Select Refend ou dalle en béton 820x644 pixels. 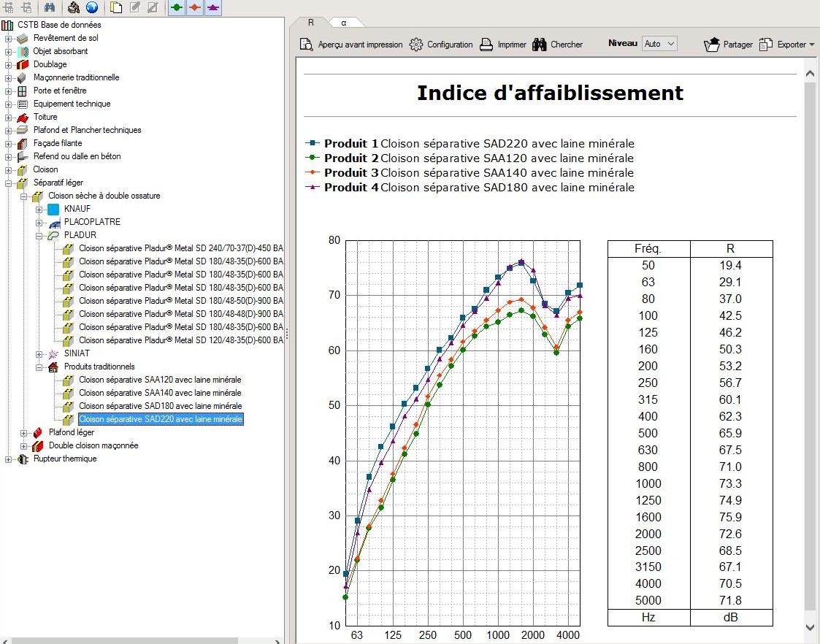click(77, 156)
